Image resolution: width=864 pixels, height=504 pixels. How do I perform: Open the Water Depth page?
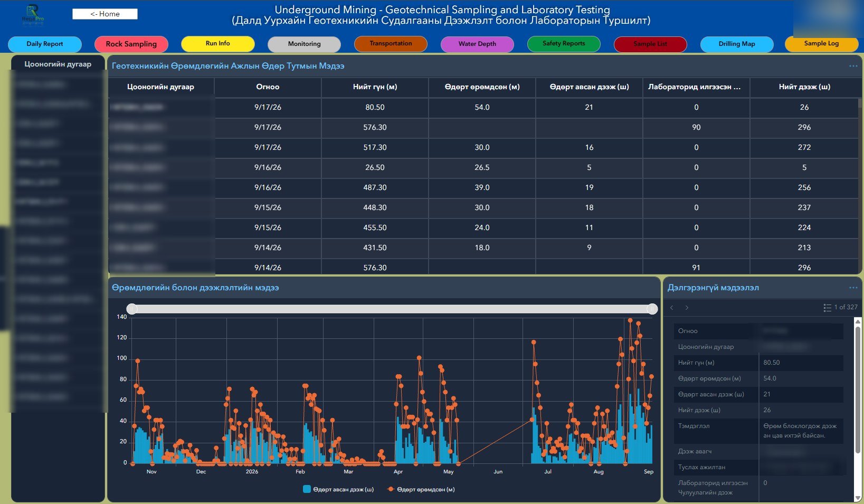[478, 44]
